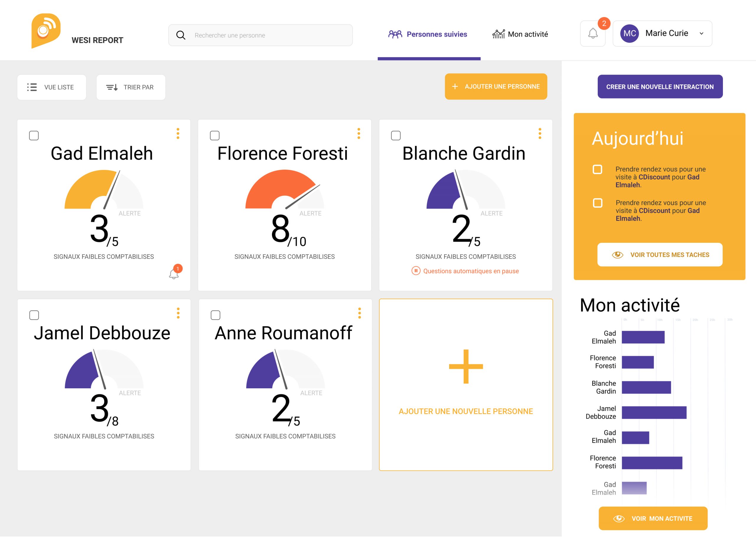Image resolution: width=756 pixels, height=537 pixels.
Task: Open the header notification bell with badge 2
Action: pos(593,33)
